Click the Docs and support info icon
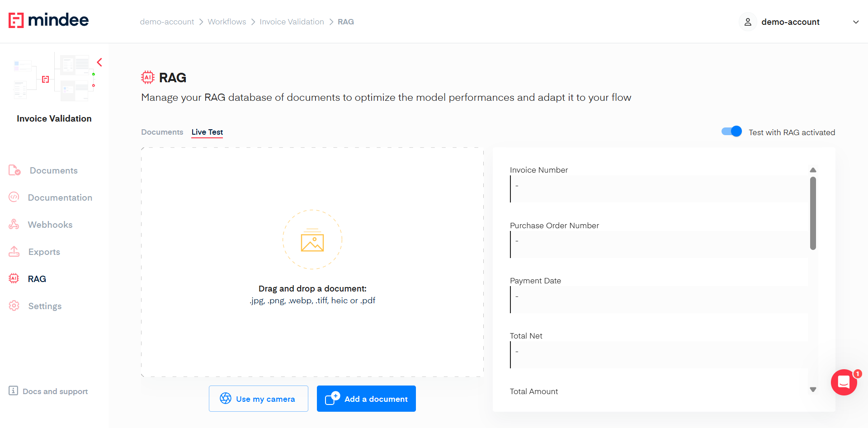 pyautogui.click(x=13, y=390)
